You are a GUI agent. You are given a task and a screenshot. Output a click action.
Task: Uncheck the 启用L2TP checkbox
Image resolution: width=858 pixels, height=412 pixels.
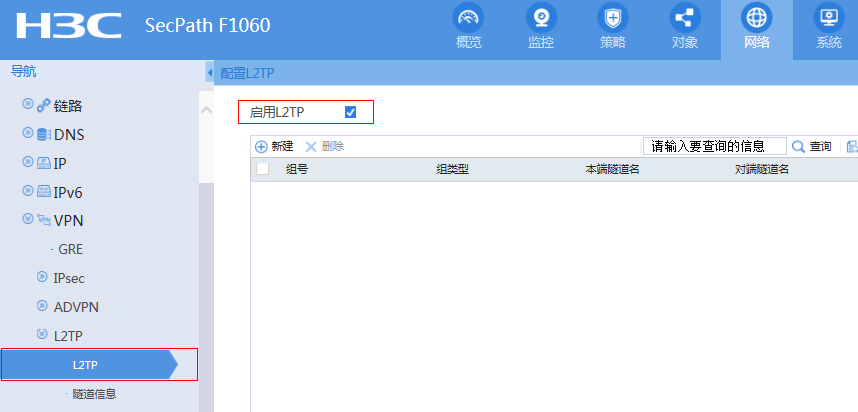click(x=350, y=112)
